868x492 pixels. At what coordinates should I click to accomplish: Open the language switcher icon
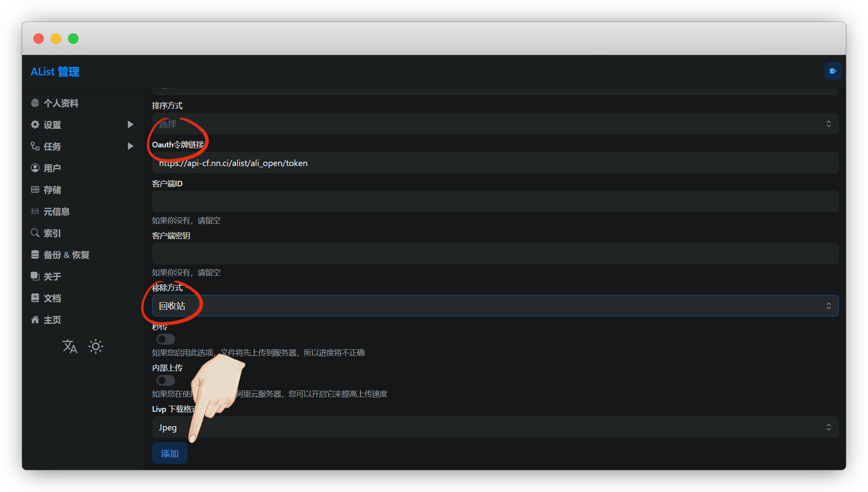coord(70,346)
